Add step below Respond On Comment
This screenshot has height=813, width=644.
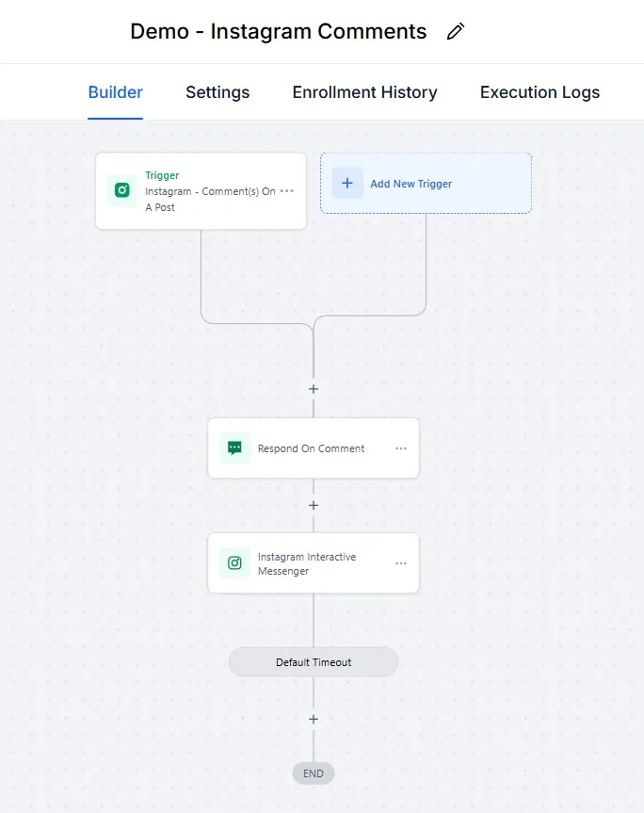click(x=314, y=505)
